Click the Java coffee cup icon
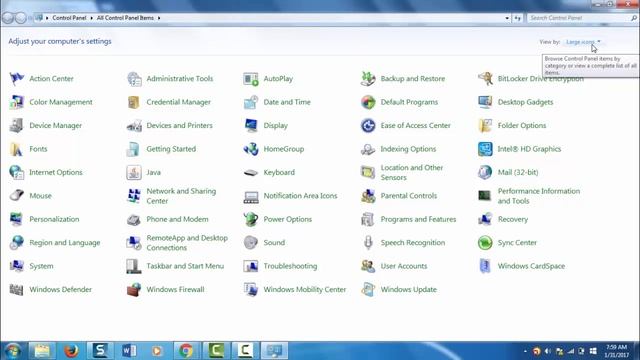This screenshot has width=640, height=360. 134,172
